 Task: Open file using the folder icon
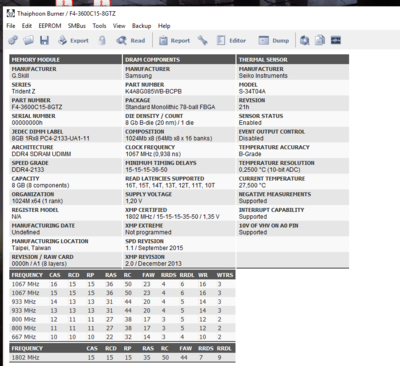[x=28, y=40]
